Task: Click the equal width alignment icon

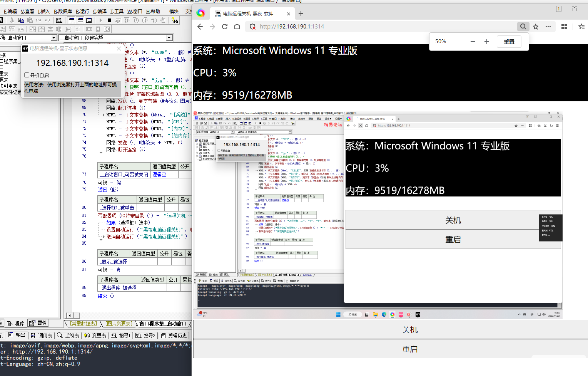Action: (89, 29)
